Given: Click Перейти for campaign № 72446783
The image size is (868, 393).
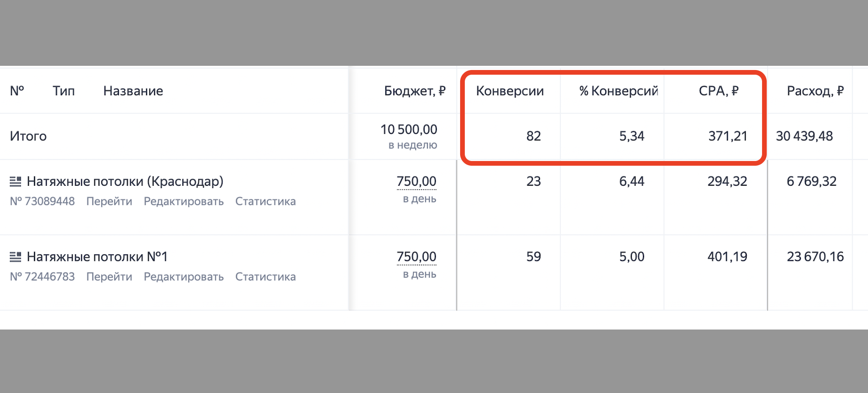Looking at the screenshot, I should click(109, 276).
